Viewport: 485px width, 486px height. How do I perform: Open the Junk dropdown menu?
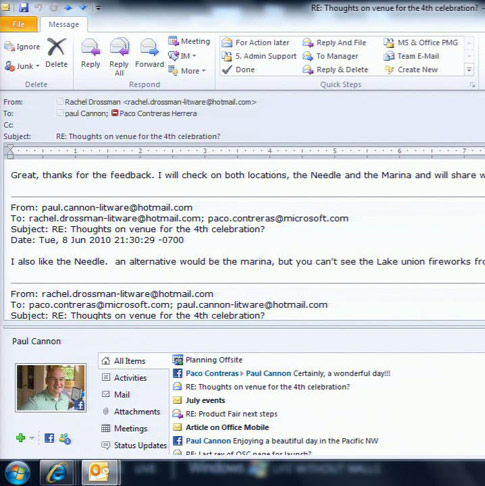coord(22,66)
